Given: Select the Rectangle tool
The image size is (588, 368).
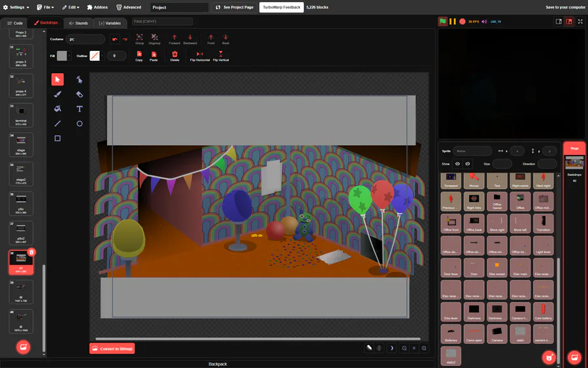Looking at the screenshot, I should click(57, 138).
